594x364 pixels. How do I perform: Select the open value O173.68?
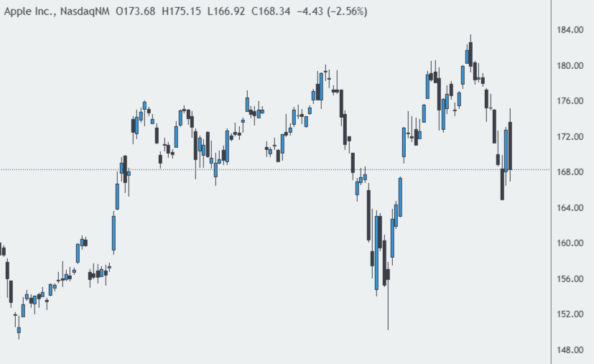point(136,11)
